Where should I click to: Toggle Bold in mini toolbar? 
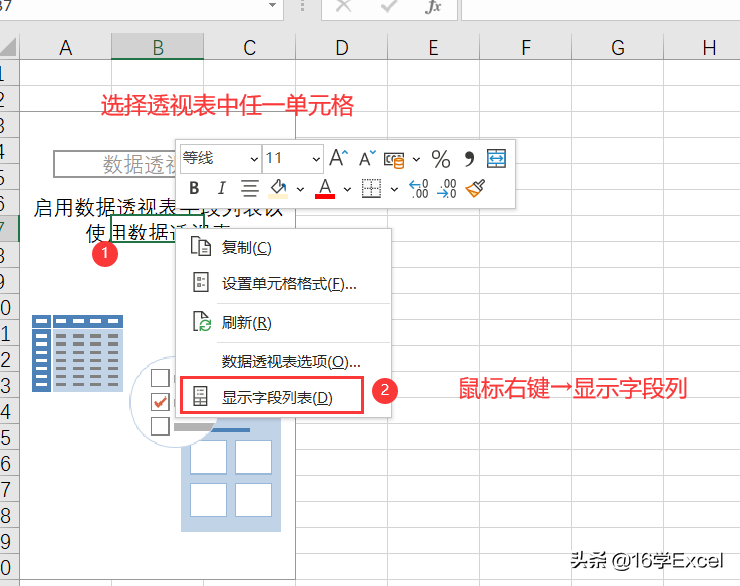tap(194, 188)
